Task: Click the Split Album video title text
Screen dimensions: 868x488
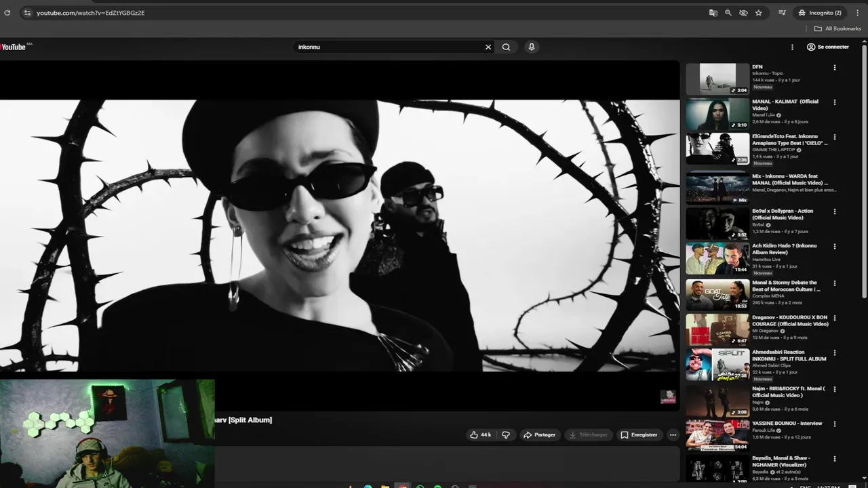Action: coord(243,420)
